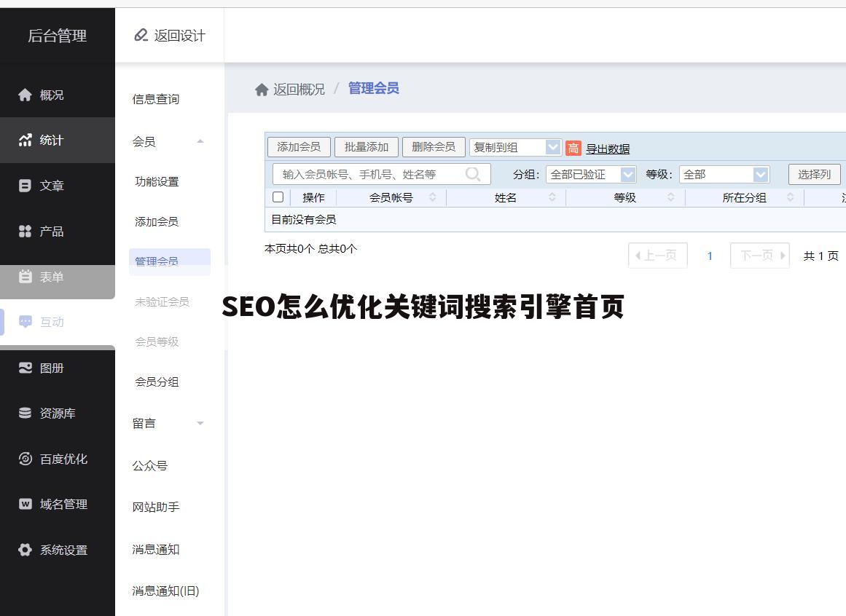
Task: Toggle the select-all checkbox in the member table
Action: 278,197
